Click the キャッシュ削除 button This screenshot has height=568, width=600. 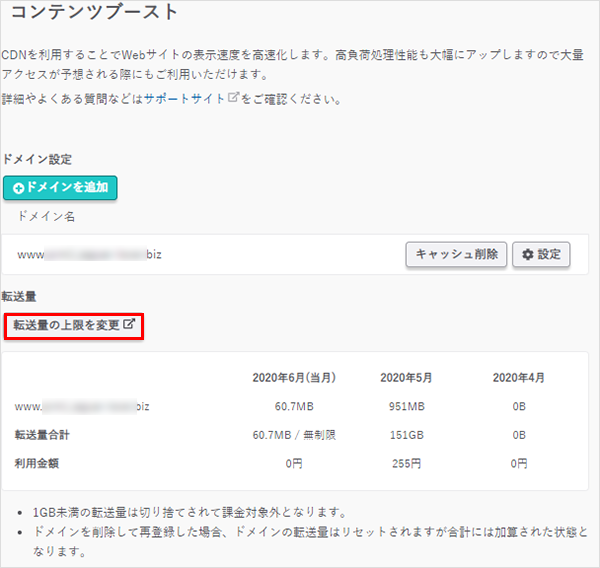pos(456,254)
